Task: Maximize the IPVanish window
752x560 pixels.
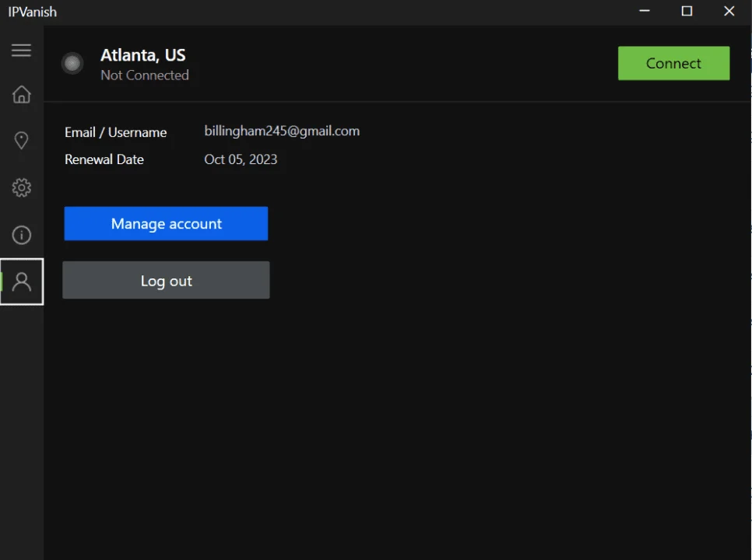Action: [687, 11]
